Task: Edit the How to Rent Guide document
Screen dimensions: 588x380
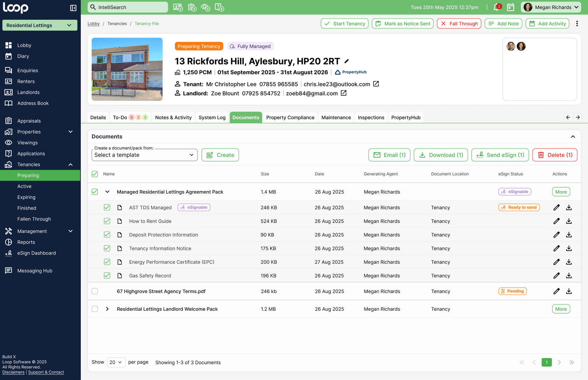Action: click(x=556, y=221)
